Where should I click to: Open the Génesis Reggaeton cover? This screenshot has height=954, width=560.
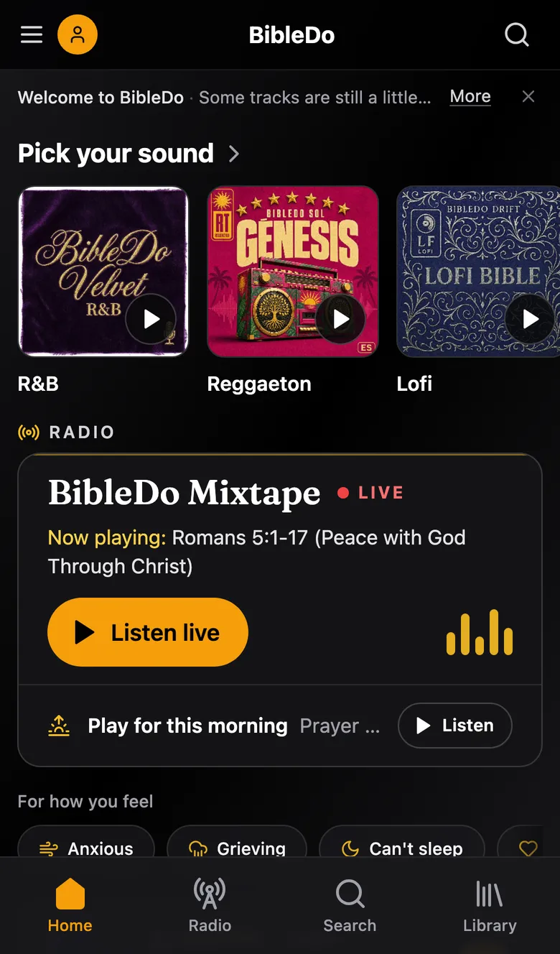pos(293,272)
